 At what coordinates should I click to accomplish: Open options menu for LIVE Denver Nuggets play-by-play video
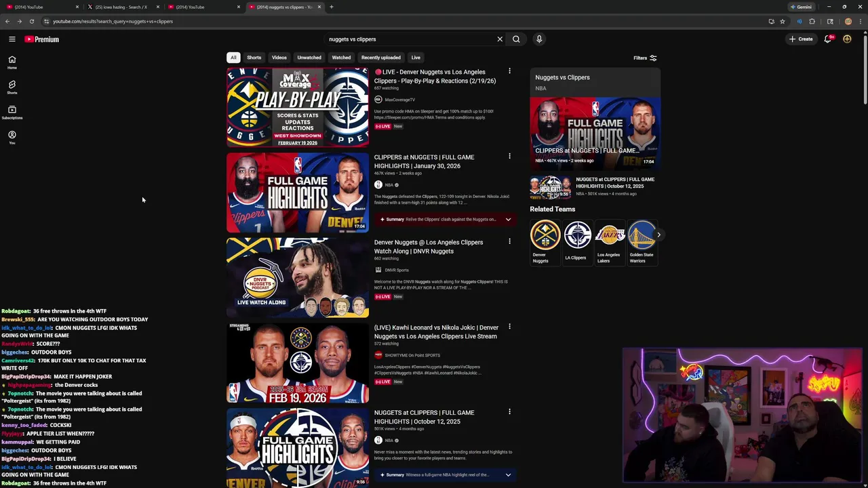pos(509,71)
